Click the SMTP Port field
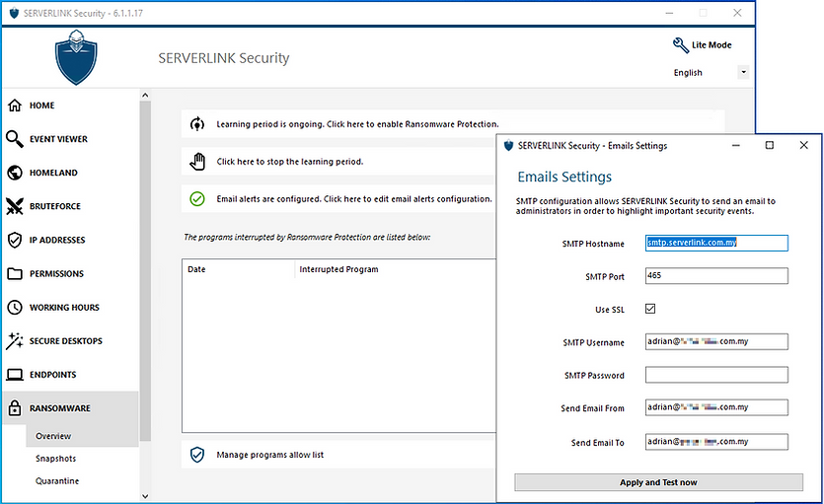The image size is (824, 504). click(x=716, y=275)
